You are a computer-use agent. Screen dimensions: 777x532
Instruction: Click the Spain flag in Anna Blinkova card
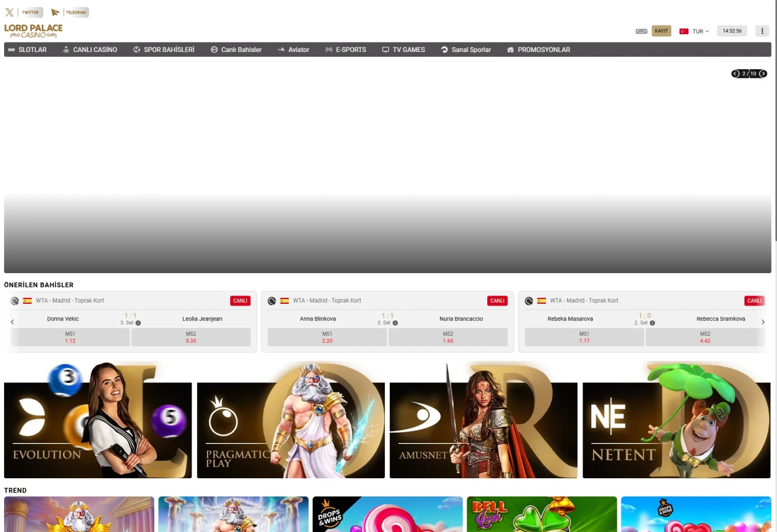click(284, 301)
